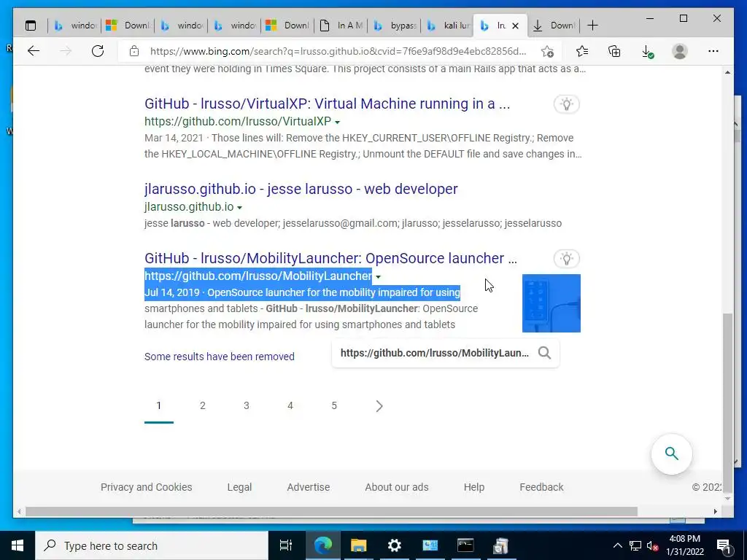Switch to the 'kali lin' tab
The height and width of the screenshot is (560, 747).
[x=447, y=26]
